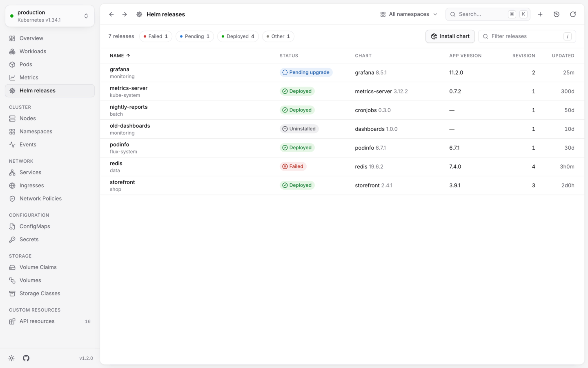Focus the global Search field

(488, 14)
